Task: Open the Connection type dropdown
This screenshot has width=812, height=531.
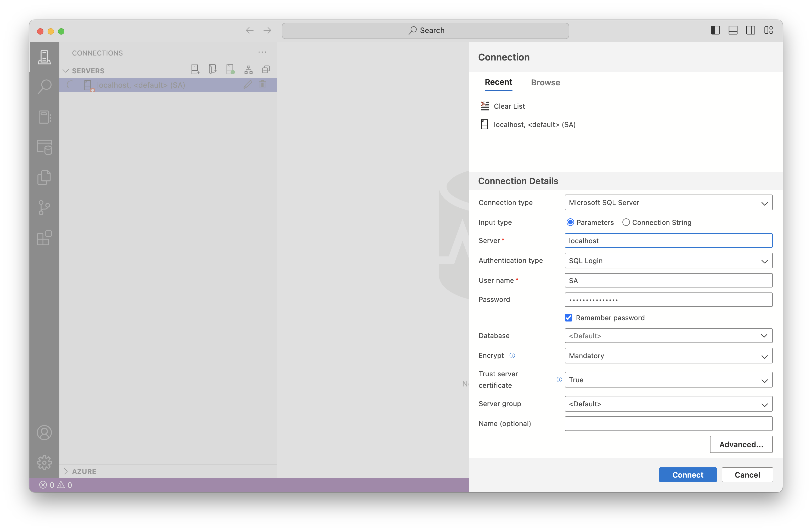Action: pyautogui.click(x=668, y=202)
